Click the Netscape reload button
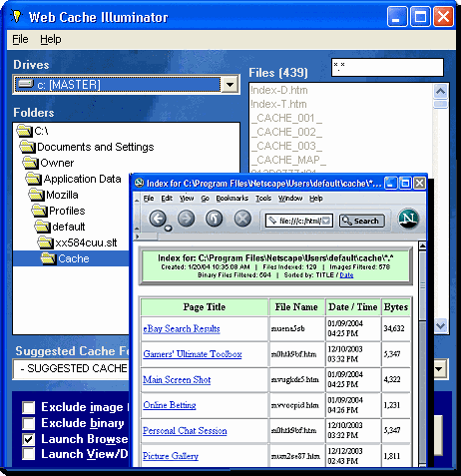461x476 pixels. pos(215,219)
